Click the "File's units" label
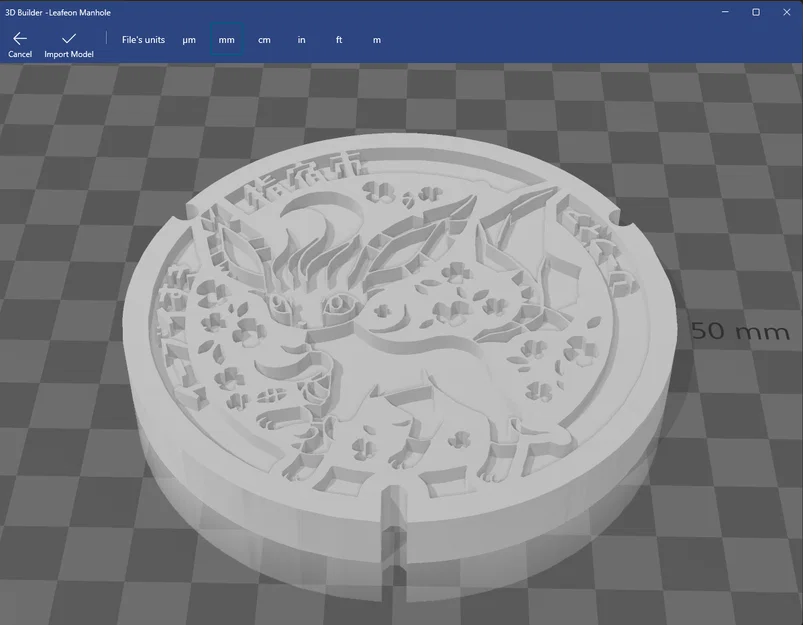 pyautogui.click(x=143, y=40)
